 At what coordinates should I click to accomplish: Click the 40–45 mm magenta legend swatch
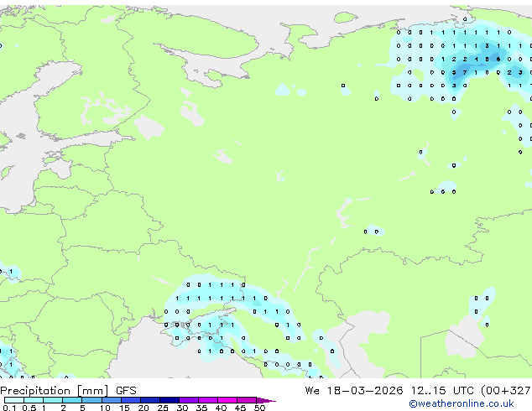tap(227, 400)
